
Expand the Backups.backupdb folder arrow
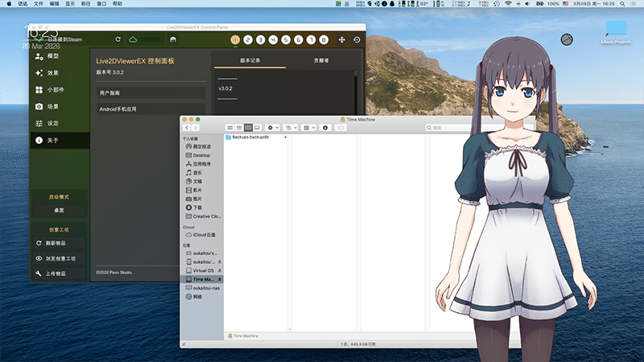coord(286,137)
